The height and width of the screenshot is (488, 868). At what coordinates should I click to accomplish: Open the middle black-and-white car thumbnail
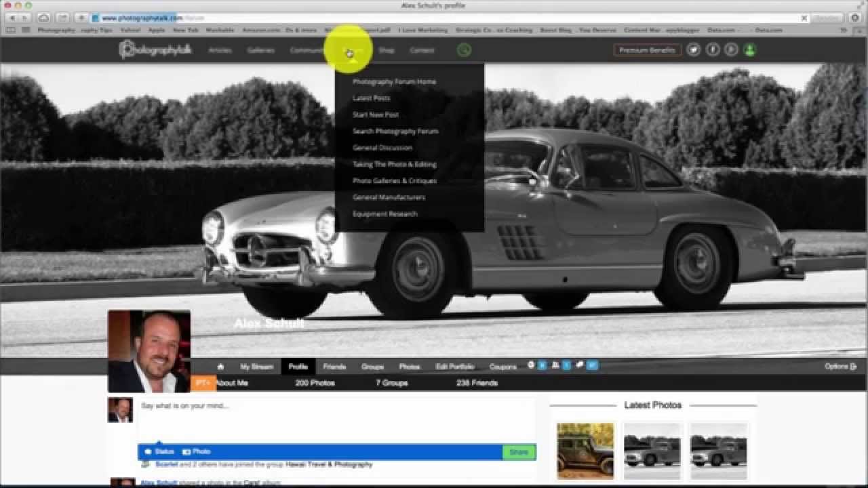652,451
